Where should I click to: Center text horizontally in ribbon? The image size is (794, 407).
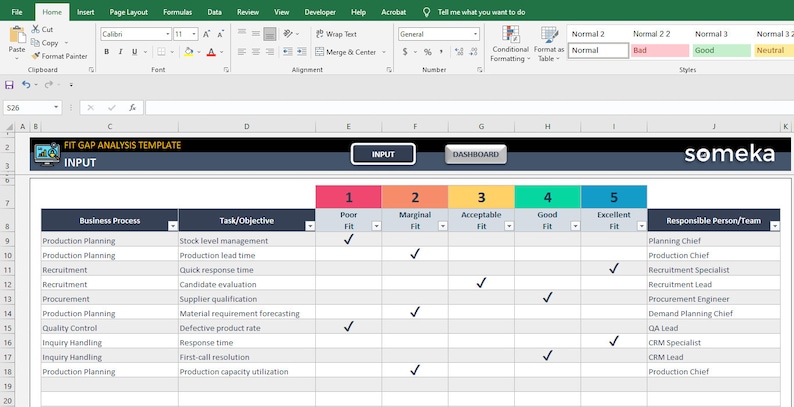[256, 52]
